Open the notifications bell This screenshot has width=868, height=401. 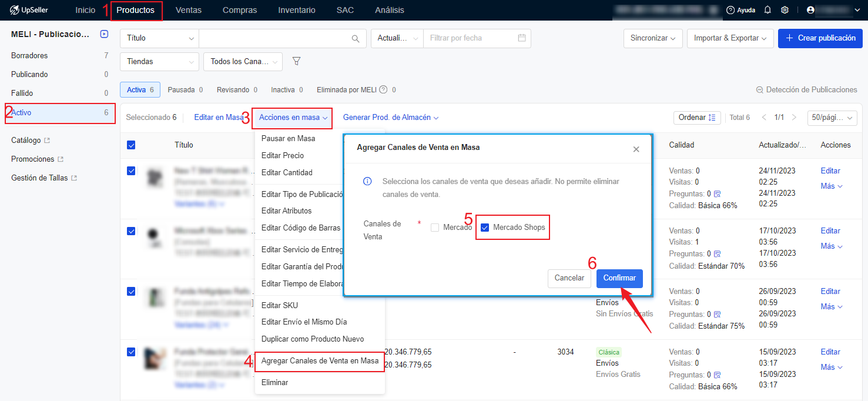pyautogui.click(x=768, y=10)
